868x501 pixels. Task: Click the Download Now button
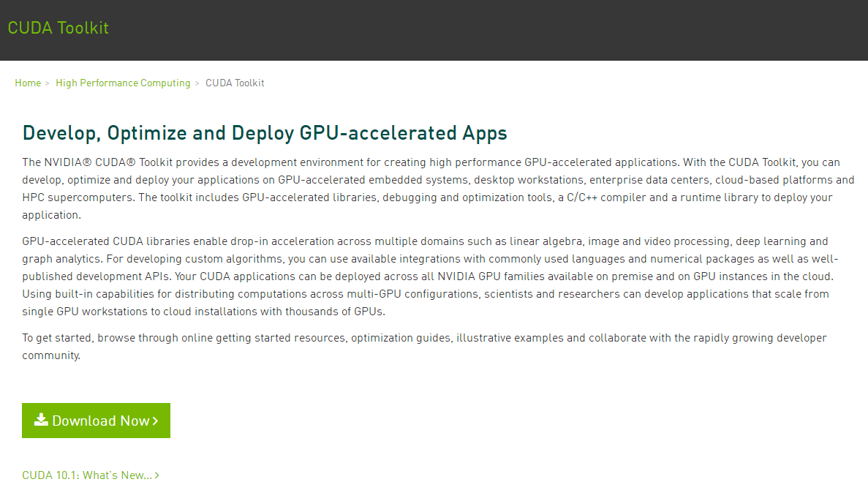(96, 421)
